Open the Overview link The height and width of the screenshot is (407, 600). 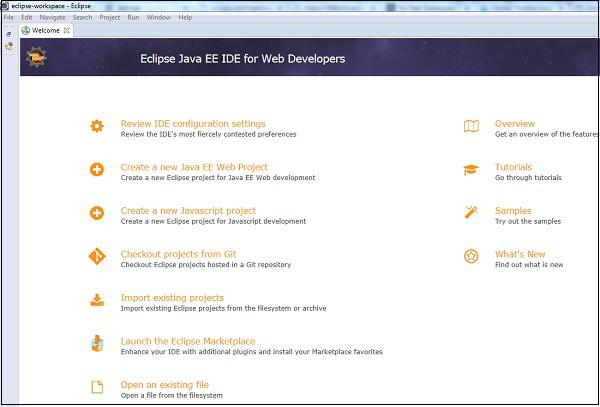[515, 124]
